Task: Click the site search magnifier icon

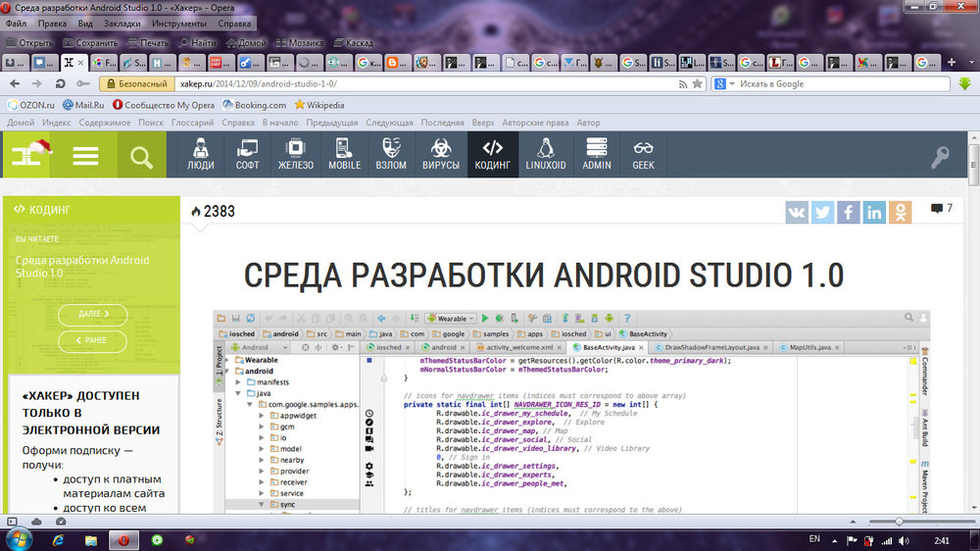Action: pos(142,157)
